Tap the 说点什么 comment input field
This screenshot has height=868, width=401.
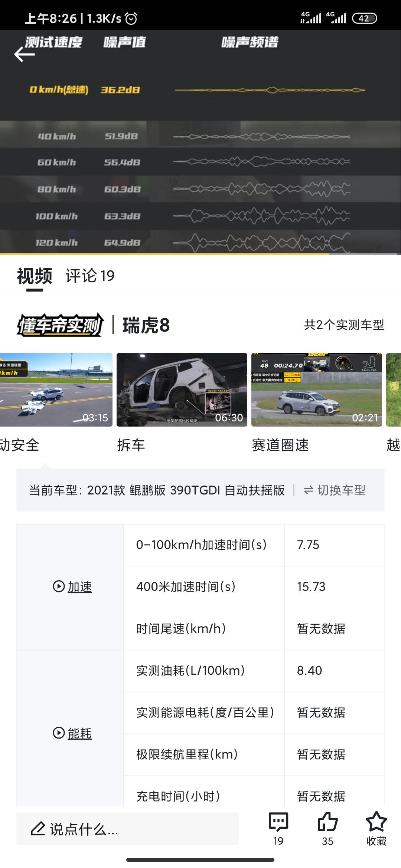[x=127, y=829]
